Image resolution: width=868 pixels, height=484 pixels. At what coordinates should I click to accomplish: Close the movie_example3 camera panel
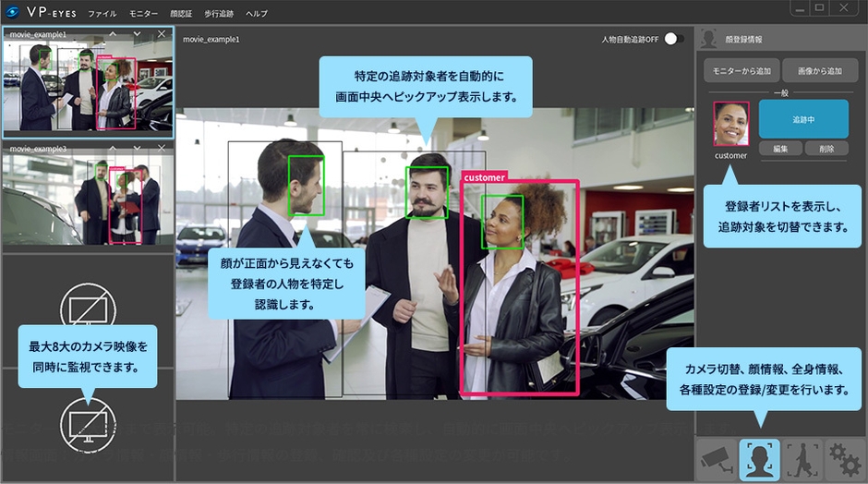point(162,148)
